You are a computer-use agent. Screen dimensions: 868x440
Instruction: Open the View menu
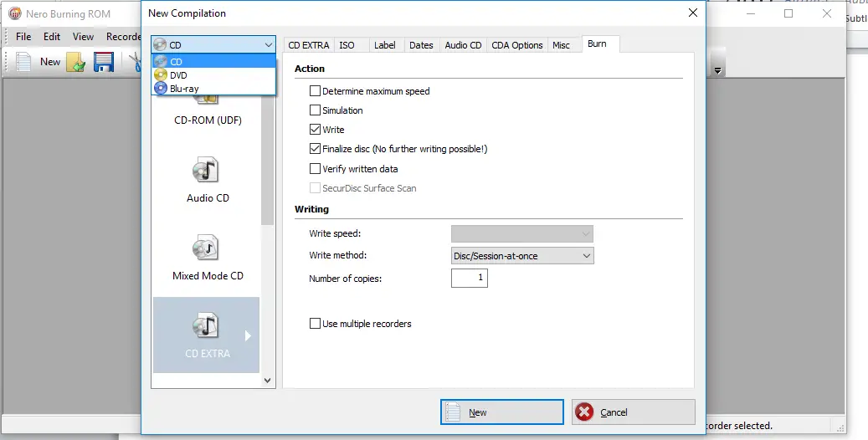click(x=83, y=37)
